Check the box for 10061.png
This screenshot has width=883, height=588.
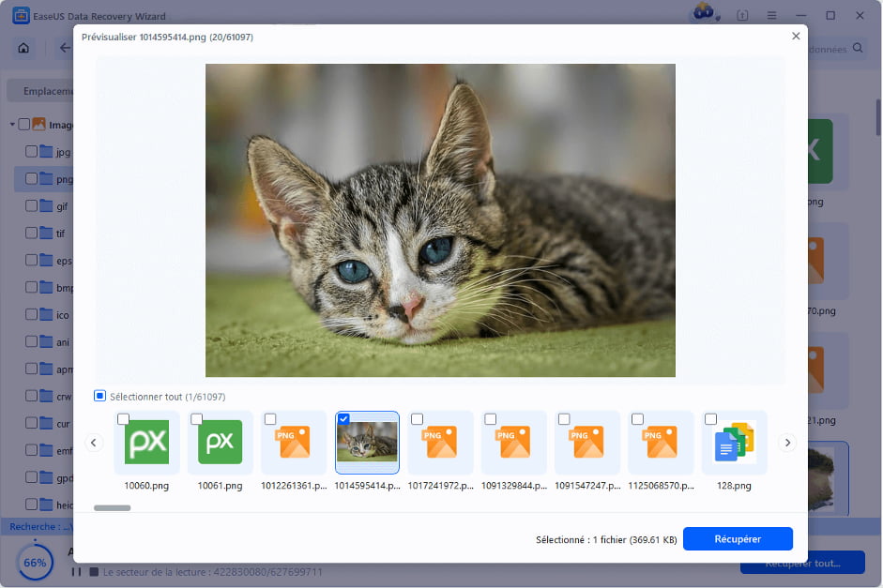point(196,419)
